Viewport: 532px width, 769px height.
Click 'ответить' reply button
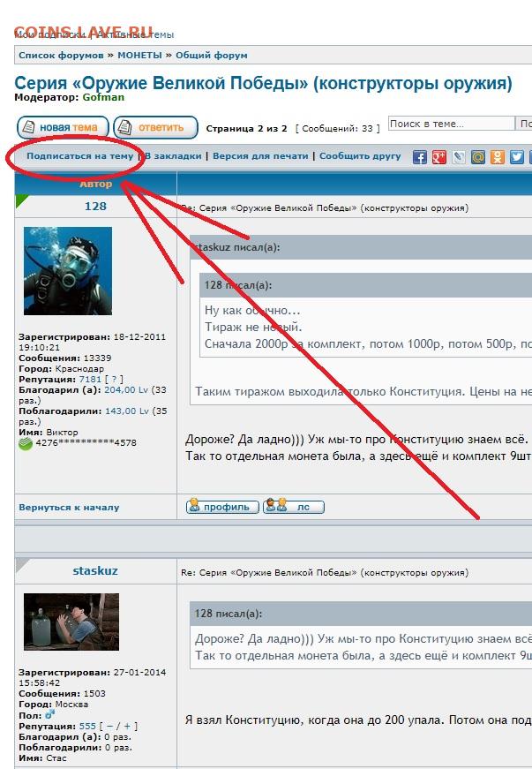point(155,127)
